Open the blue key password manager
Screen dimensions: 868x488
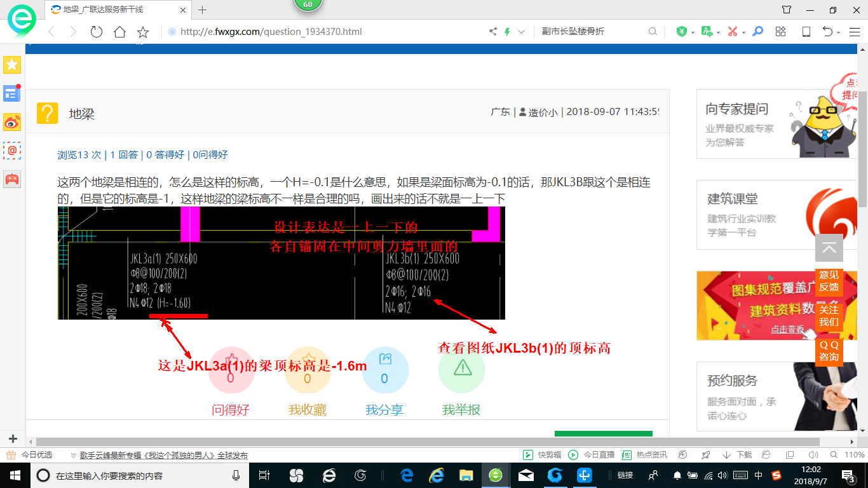pos(757,32)
